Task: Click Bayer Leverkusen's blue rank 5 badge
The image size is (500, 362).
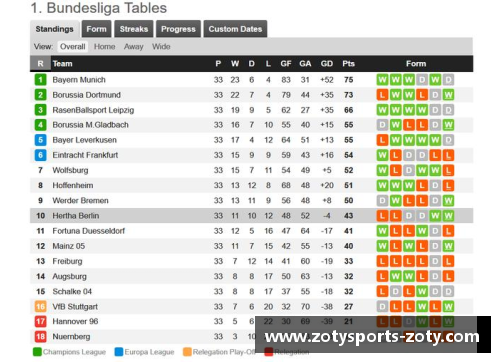Action: 40,140
